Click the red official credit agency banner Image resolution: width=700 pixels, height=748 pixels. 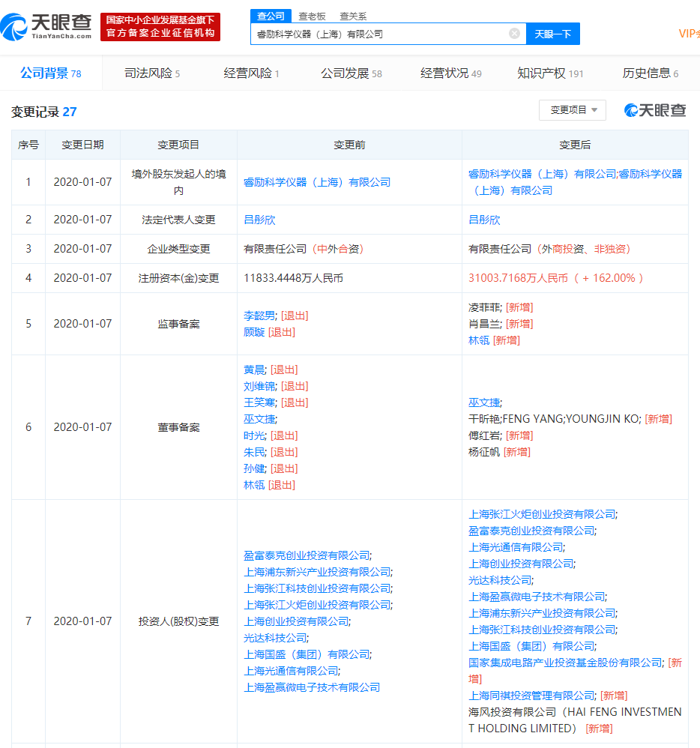[160, 27]
